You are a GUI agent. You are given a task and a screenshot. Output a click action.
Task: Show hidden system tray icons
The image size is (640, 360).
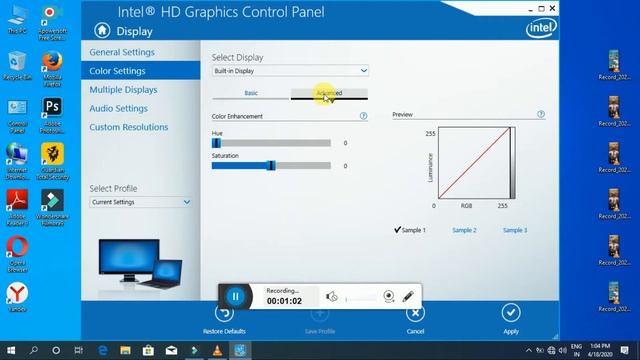tap(529, 350)
